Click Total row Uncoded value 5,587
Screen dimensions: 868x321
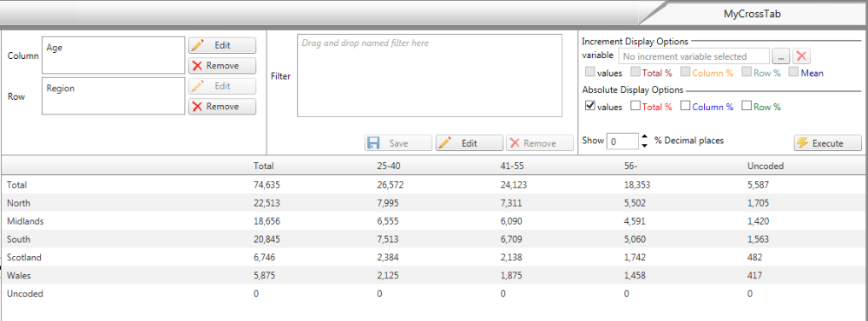click(759, 185)
